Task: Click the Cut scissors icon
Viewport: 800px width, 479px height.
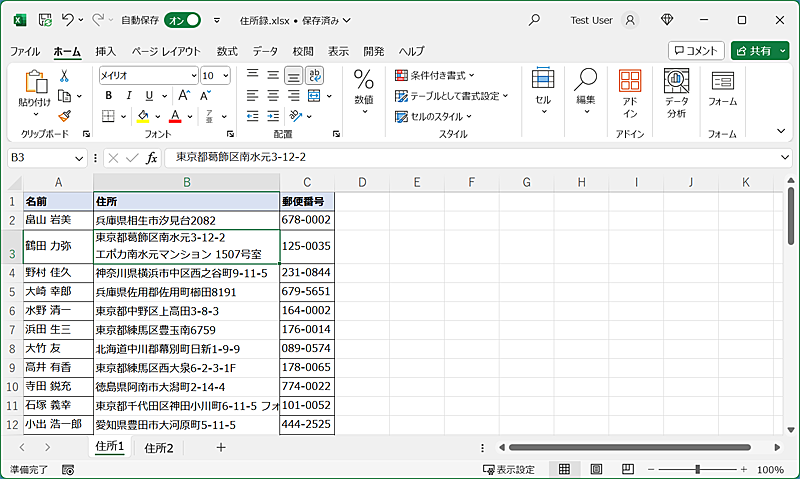Action: coord(65,76)
